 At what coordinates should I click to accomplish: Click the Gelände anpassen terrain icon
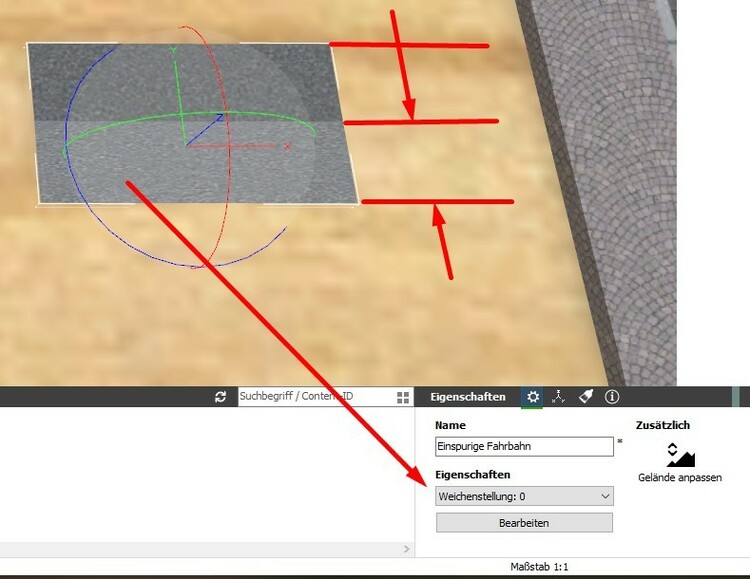(680, 455)
